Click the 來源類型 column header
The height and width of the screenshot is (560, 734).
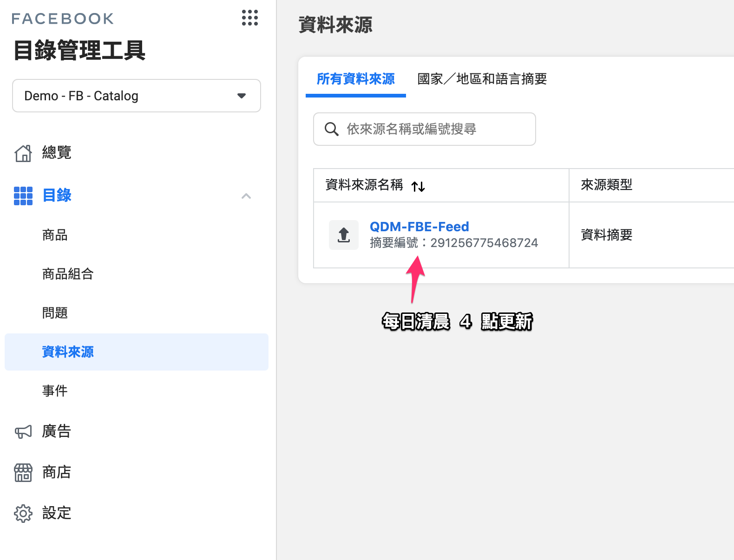(607, 185)
